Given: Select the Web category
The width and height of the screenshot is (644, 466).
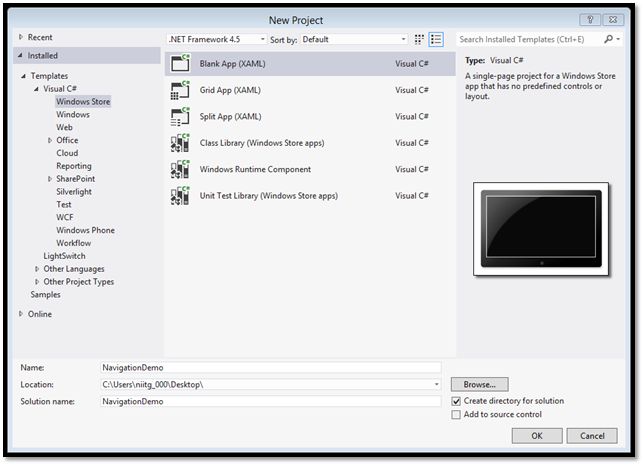Looking at the screenshot, I should pos(64,127).
